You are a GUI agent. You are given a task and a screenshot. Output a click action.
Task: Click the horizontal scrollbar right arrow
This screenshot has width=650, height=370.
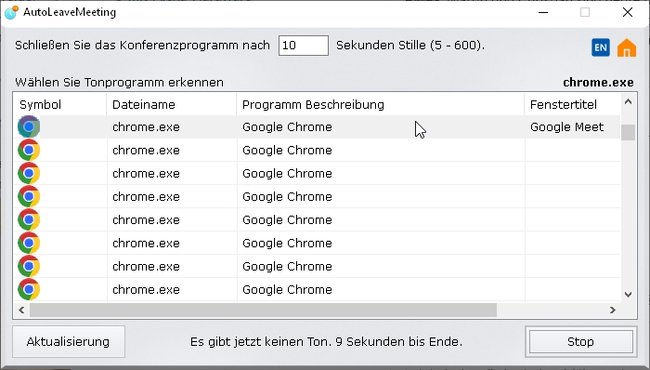(x=613, y=310)
